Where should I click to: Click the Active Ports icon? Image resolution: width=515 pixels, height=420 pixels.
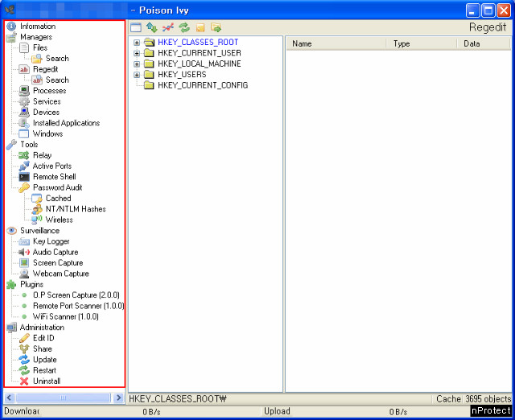click(24, 166)
